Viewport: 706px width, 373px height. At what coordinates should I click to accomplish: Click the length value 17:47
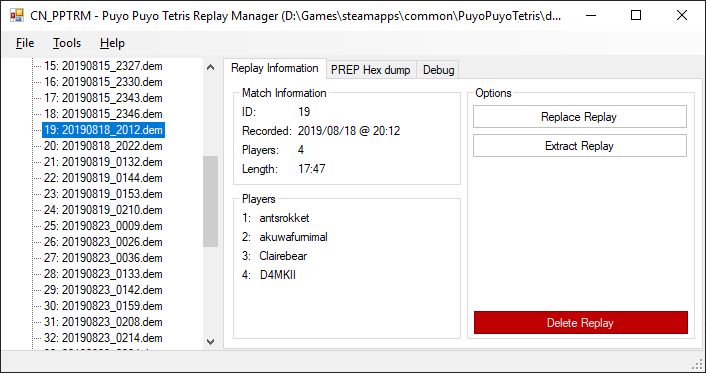pos(312,169)
